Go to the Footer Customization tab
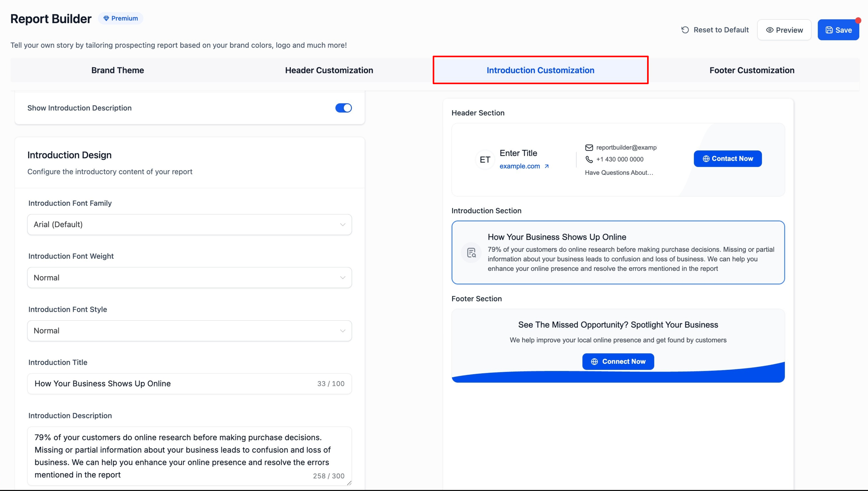Image resolution: width=868 pixels, height=491 pixels. coord(752,70)
